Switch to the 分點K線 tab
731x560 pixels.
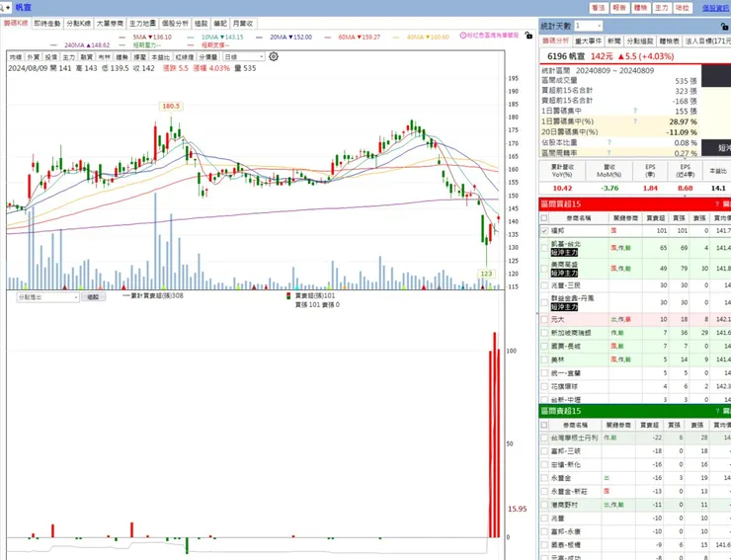pos(78,24)
